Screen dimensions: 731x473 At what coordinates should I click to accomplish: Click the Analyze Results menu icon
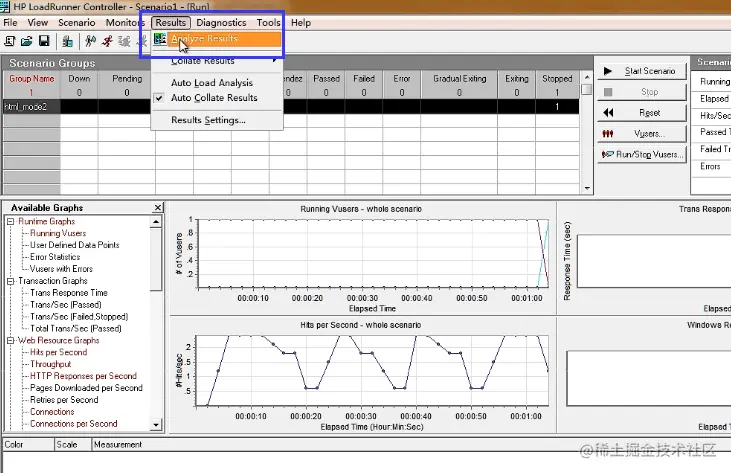point(160,39)
